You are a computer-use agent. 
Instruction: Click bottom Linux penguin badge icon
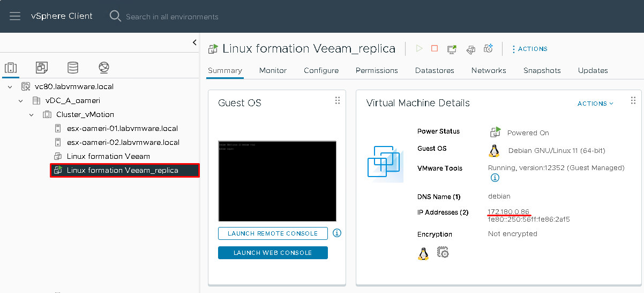423,253
